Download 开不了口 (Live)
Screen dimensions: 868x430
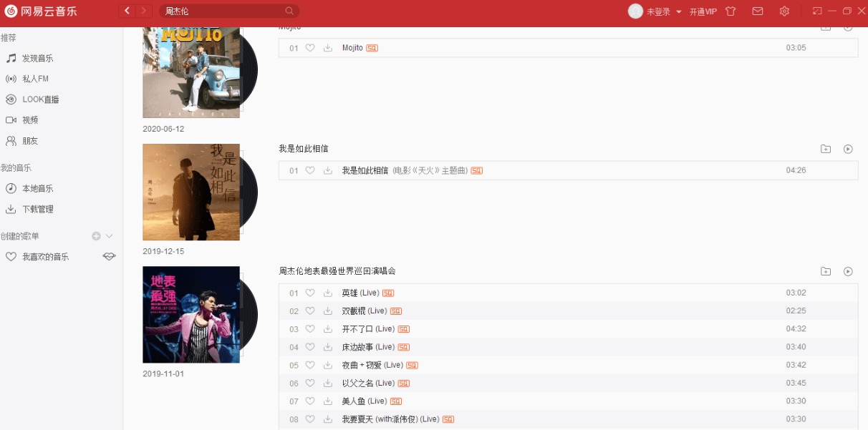coord(328,329)
